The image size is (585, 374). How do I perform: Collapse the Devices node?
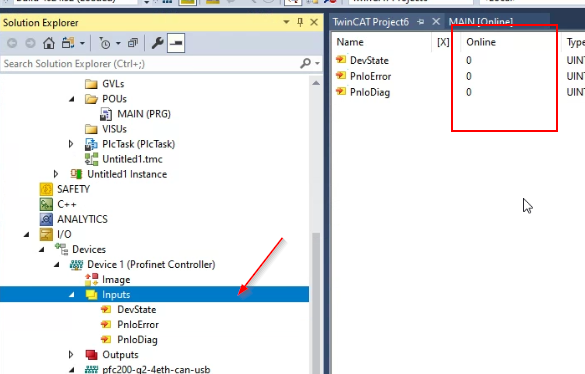tap(42, 249)
